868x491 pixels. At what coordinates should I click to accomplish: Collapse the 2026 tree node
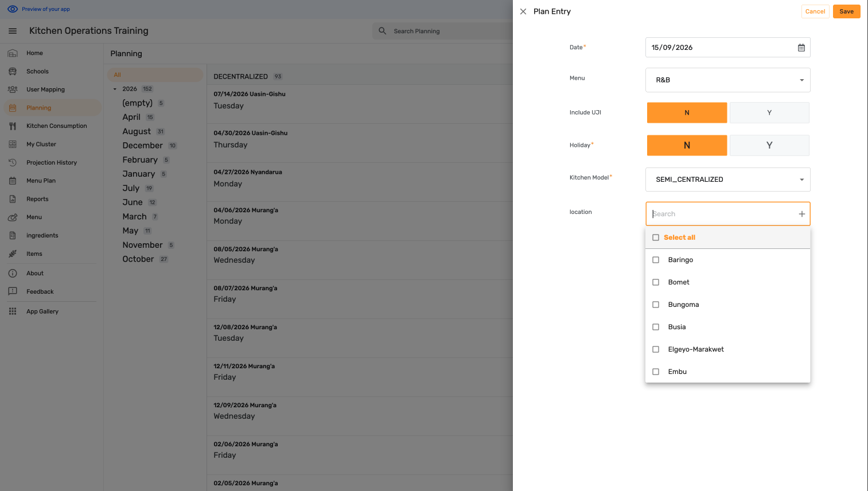click(x=115, y=89)
